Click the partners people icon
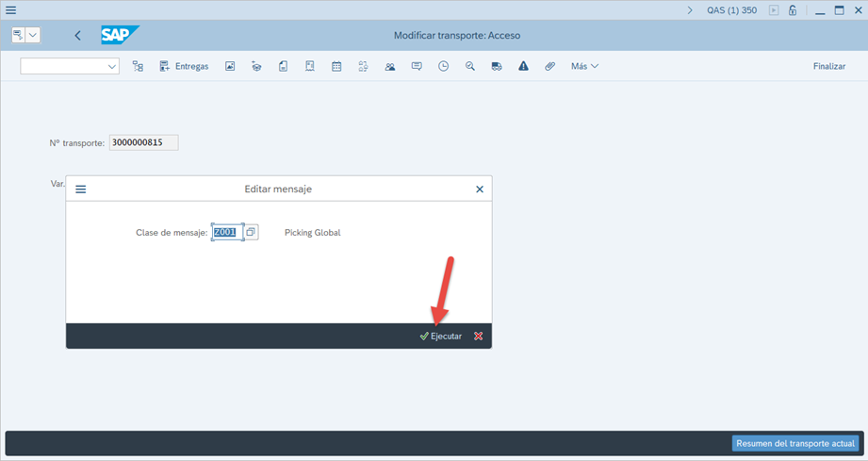The image size is (868, 461). [390, 67]
